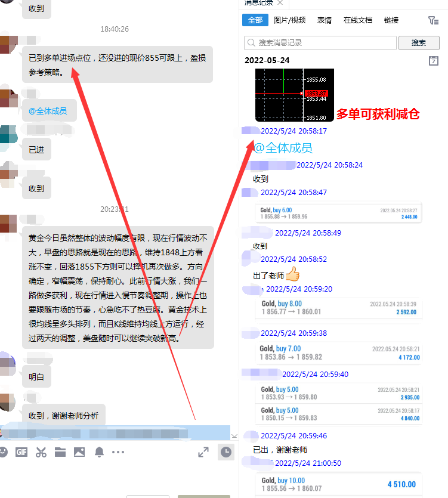
Task: Select long message starting 黄金今日虽然整体
Action: pos(118,287)
